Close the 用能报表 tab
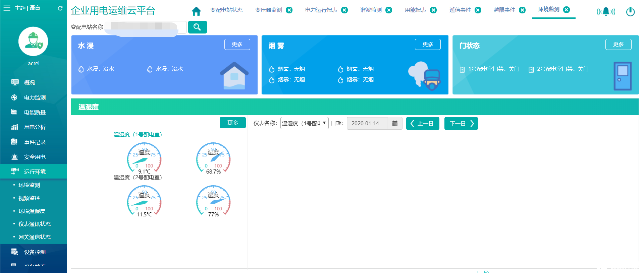644x273 pixels. pyautogui.click(x=433, y=10)
